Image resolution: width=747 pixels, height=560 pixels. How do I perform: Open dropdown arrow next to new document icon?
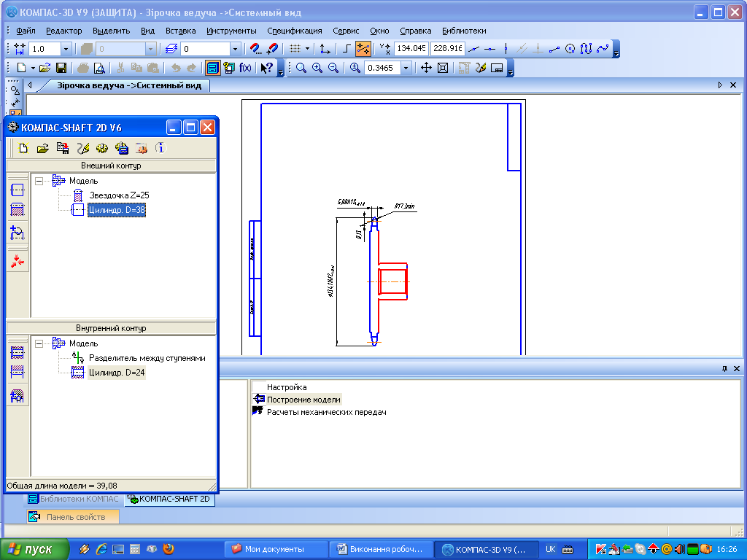pos(33,68)
